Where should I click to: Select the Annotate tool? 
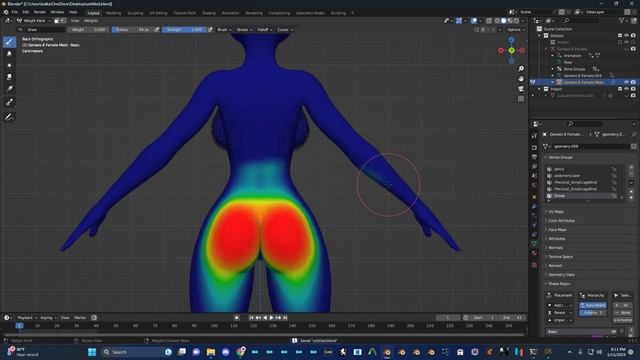point(9,117)
